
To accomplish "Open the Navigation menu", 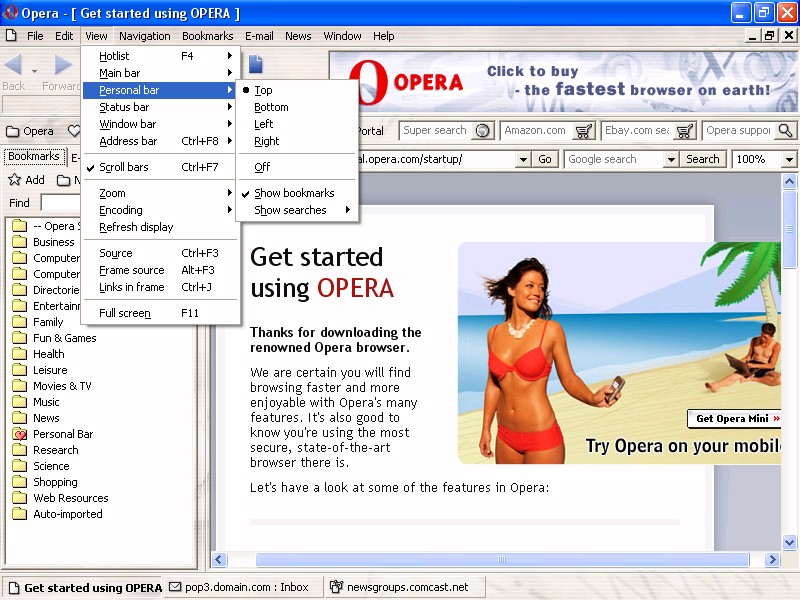I will pyautogui.click(x=144, y=36).
